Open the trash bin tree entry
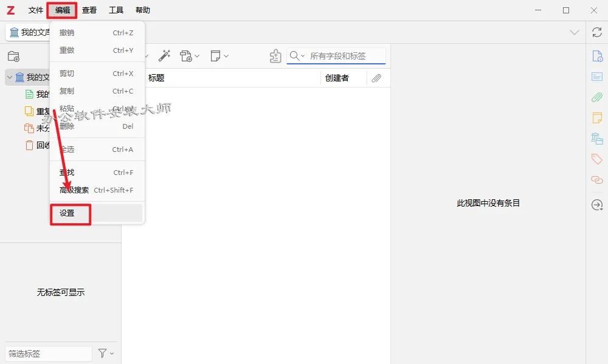The image size is (608, 364). click(x=37, y=145)
